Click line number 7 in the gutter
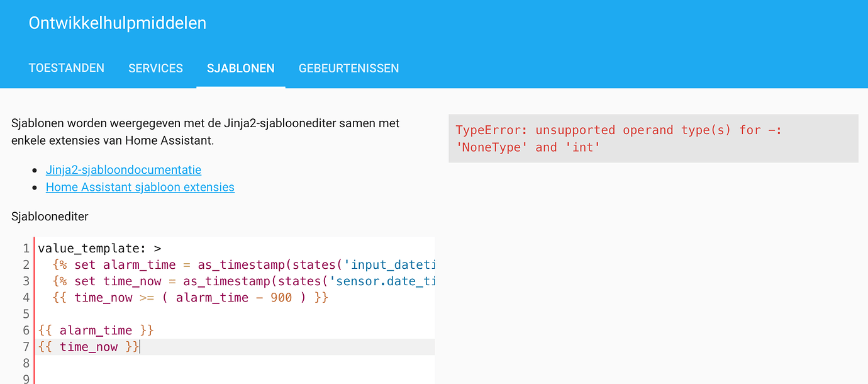 26,347
